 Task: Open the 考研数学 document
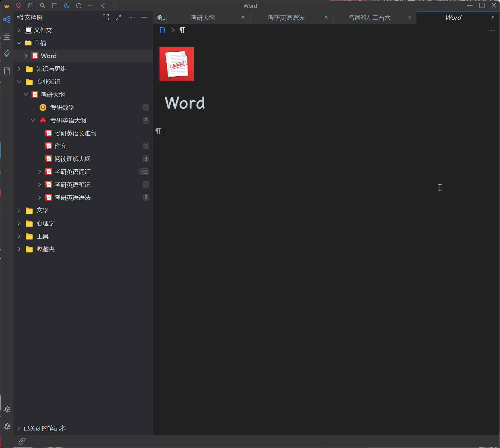click(x=62, y=107)
